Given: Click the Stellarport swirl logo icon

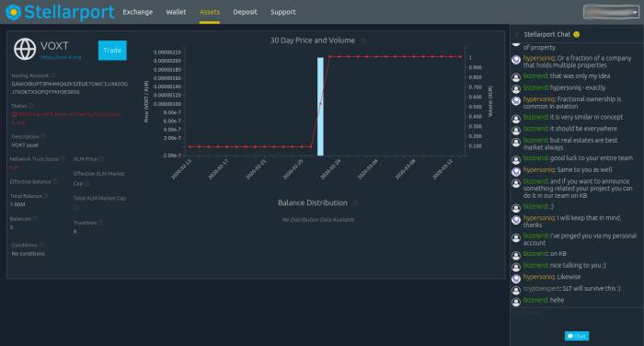Looking at the screenshot, I should [x=13, y=12].
